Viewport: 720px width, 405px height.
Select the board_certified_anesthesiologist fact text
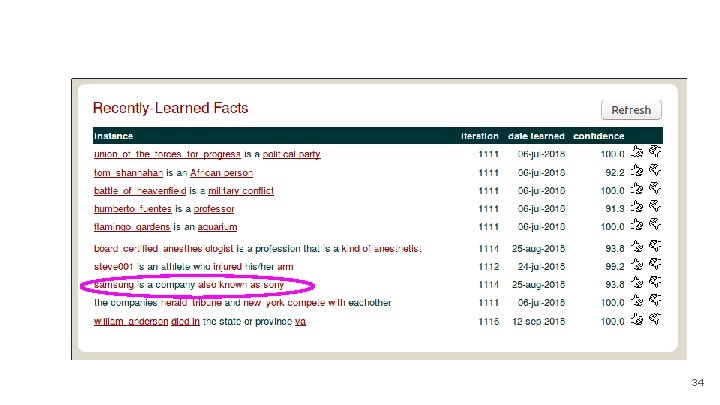(x=258, y=248)
